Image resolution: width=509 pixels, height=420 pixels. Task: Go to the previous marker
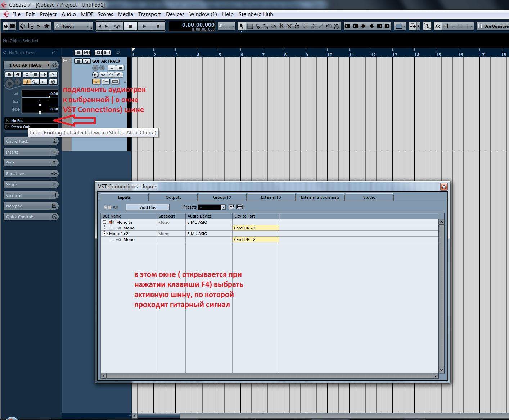[x=100, y=26]
